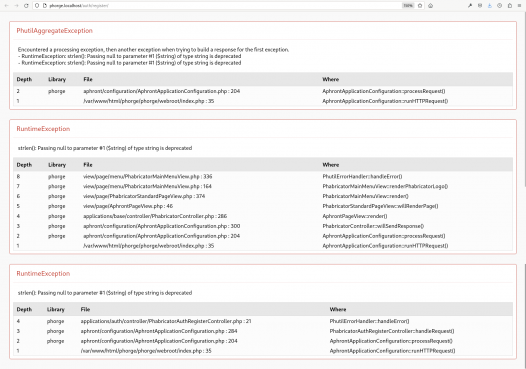The image size is (526, 369).
Task: Select the PhutilAggregateException heading
Action: (x=54, y=31)
